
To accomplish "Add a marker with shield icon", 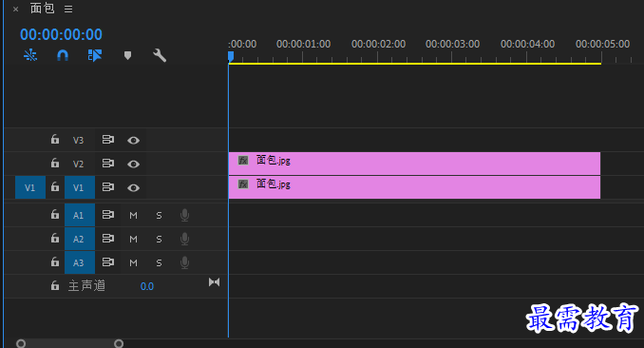I will (127, 55).
